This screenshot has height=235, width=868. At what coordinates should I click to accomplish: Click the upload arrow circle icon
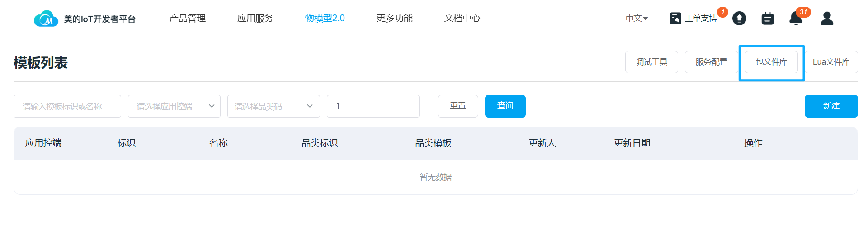[739, 18]
